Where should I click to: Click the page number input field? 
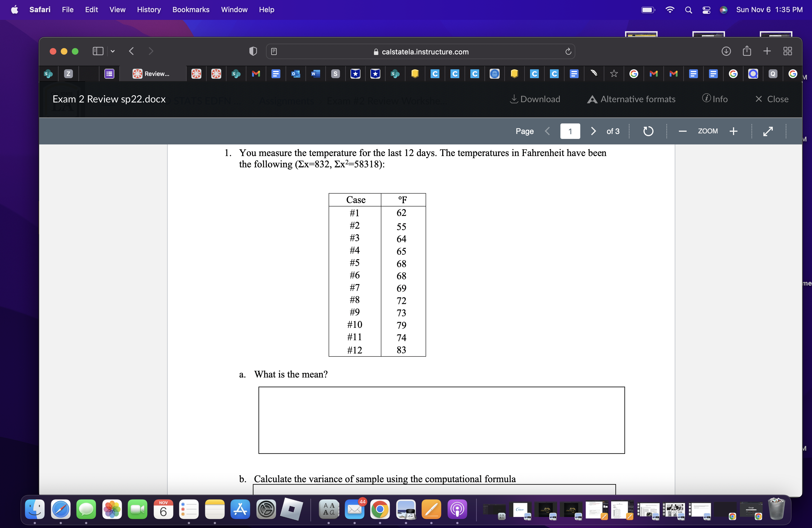(570, 131)
